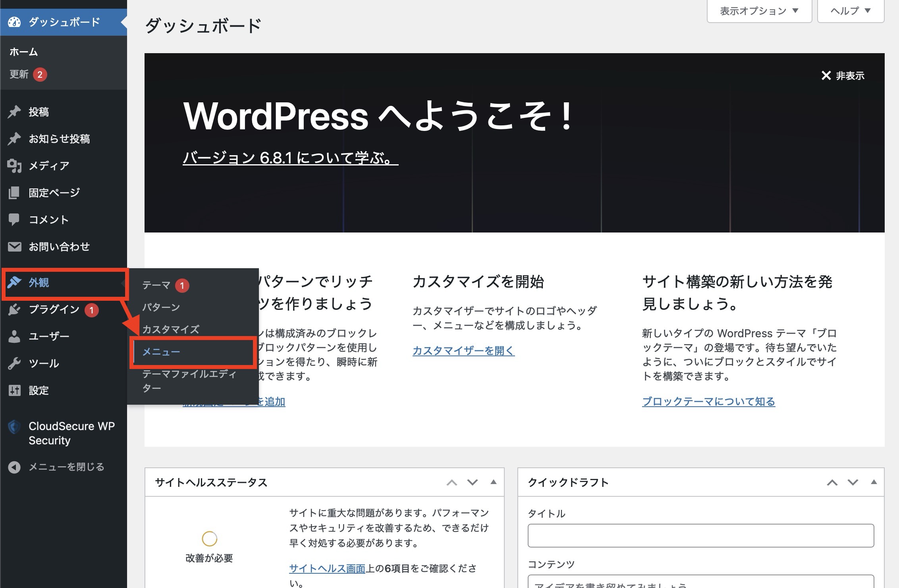Select カスタマイズ in the 外観 submenu
This screenshot has width=899, height=588.
point(171,329)
